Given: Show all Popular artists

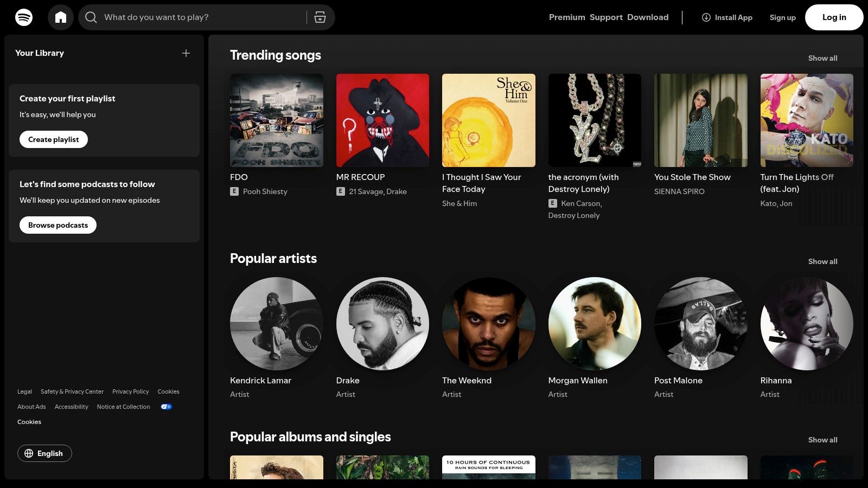Looking at the screenshot, I should (x=822, y=261).
